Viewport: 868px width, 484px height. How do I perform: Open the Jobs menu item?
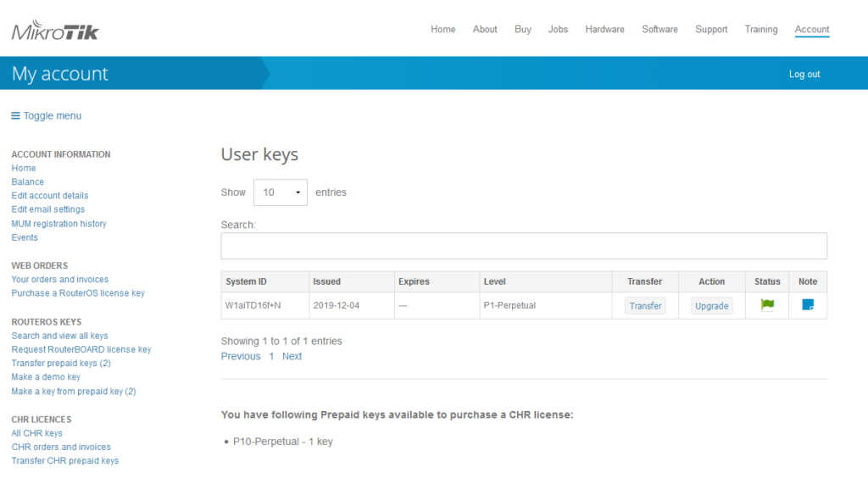[x=558, y=30]
